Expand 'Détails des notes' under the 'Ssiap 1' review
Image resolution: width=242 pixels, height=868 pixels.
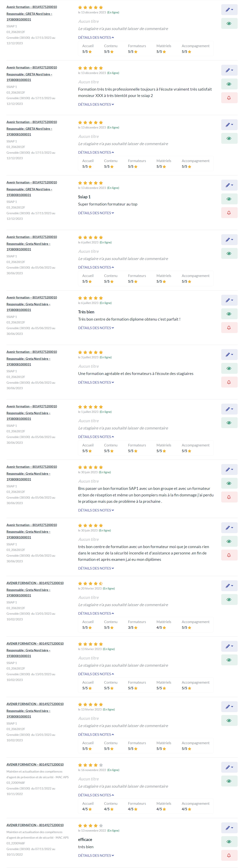(x=96, y=213)
